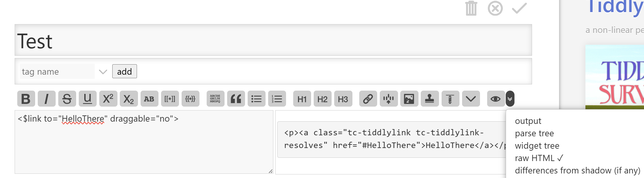Toggle the preview pane eye icon
This screenshot has height=178, width=644.
pyautogui.click(x=496, y=99)
